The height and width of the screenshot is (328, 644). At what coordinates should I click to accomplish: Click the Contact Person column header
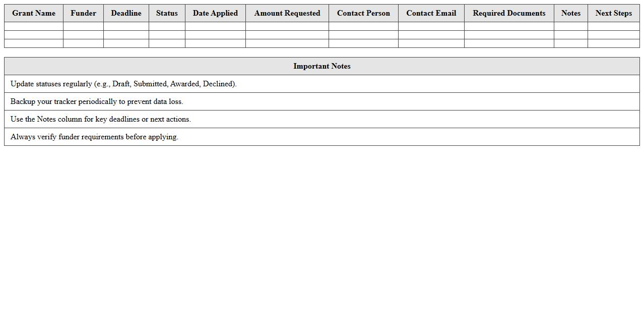coord(363,13)
